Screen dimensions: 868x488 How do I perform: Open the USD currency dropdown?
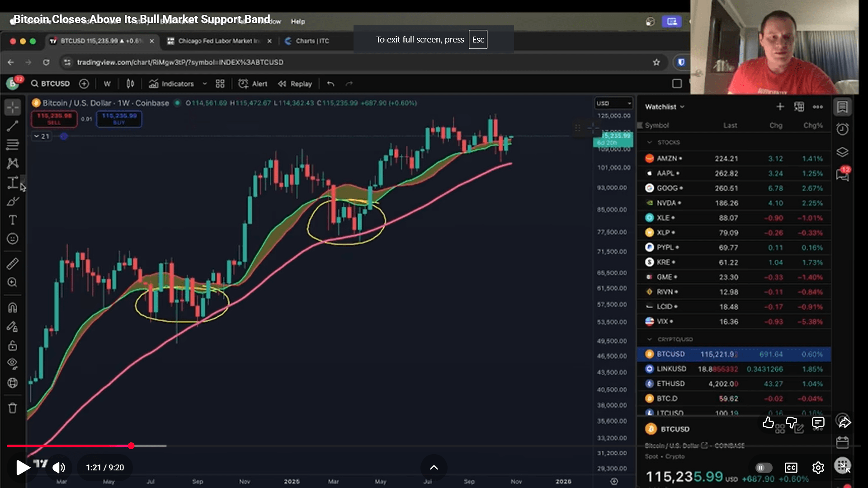tap(613, 103)
